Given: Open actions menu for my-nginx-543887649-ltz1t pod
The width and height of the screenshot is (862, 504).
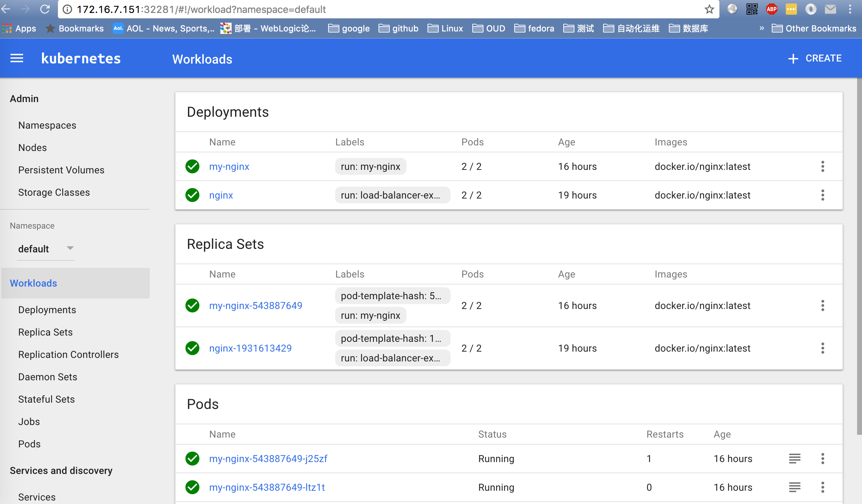Looking at the screenshot, I should pyautogui.click(x=822, y=487).
